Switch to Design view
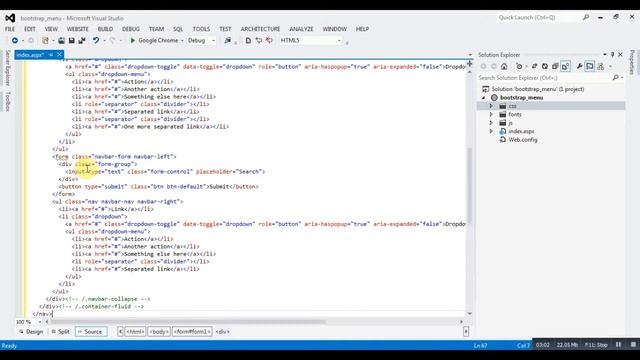Screen dimensions: 640x360 [31, 332]
